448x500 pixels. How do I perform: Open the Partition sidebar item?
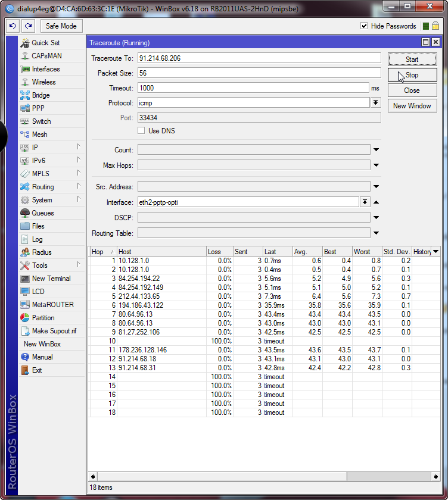(43, 318)
